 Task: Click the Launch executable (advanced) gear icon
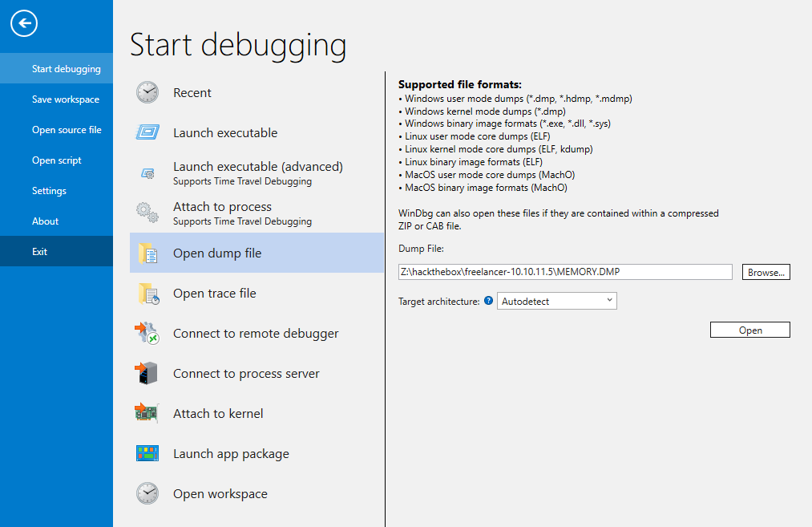[147, 173]
